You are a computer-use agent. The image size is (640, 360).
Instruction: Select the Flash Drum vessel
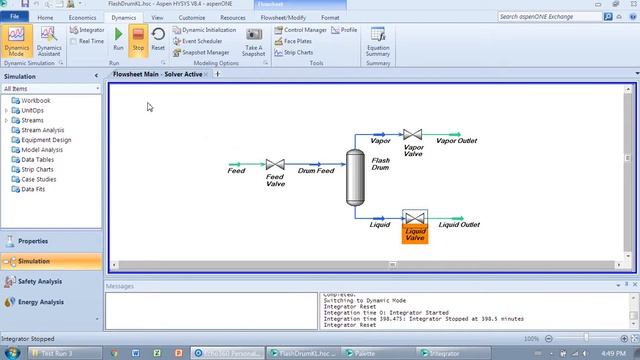[x=355, y=178]
